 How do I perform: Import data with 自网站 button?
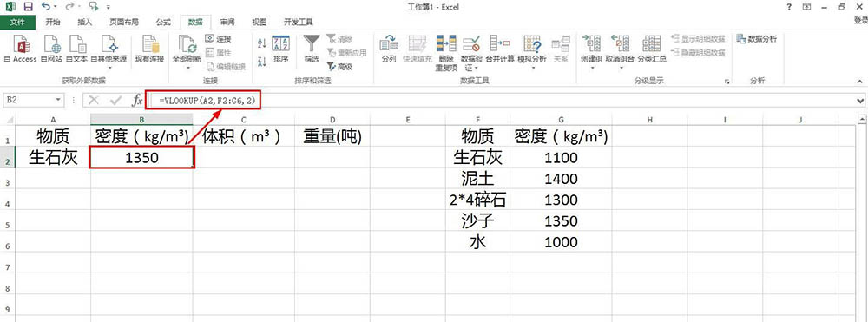point(51,49)
